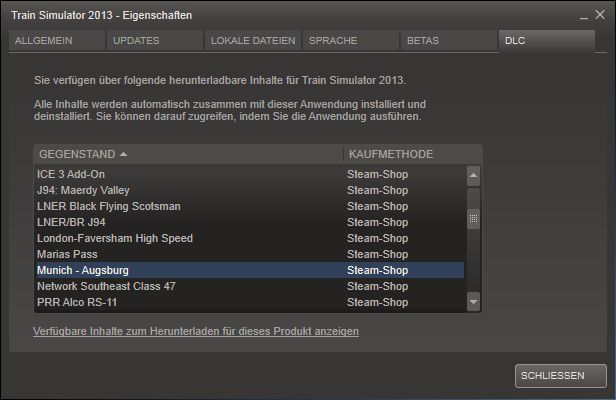Select LNER Black Flying Scotsman entry
616x400 pixels.
click(249, 206)
